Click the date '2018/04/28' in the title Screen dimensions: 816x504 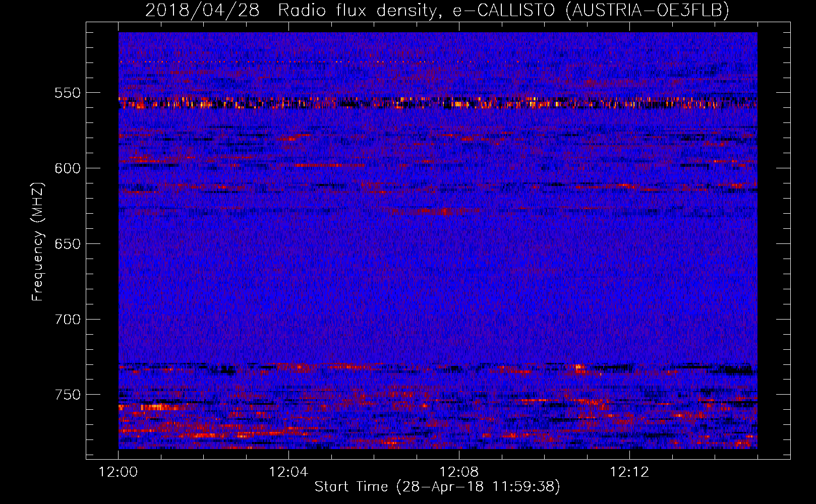[x=202, y=10]
